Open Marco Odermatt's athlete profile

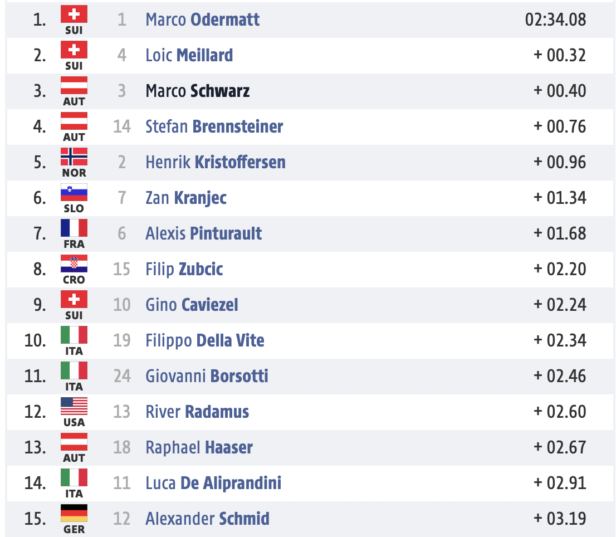click(202, 19)
